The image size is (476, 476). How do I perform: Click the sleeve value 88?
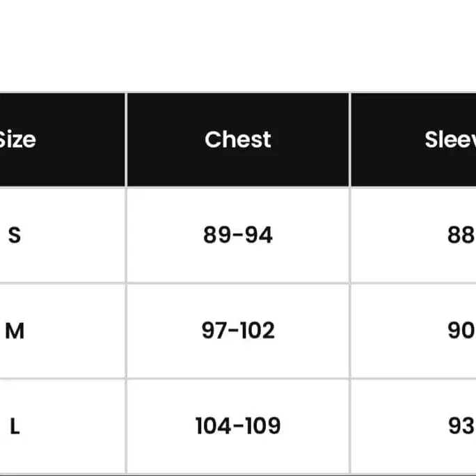click(460, 235)
